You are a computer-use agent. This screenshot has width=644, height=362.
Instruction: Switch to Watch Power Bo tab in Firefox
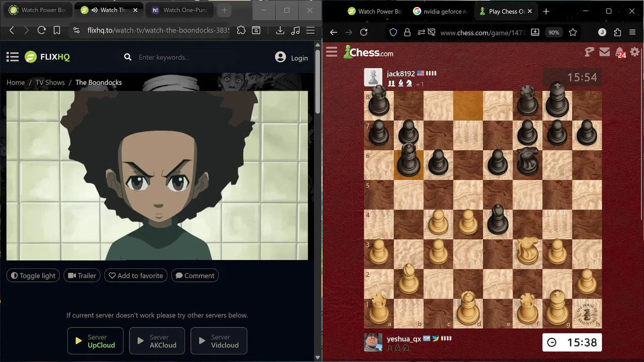pyautogui.click(x=374, y=11)
